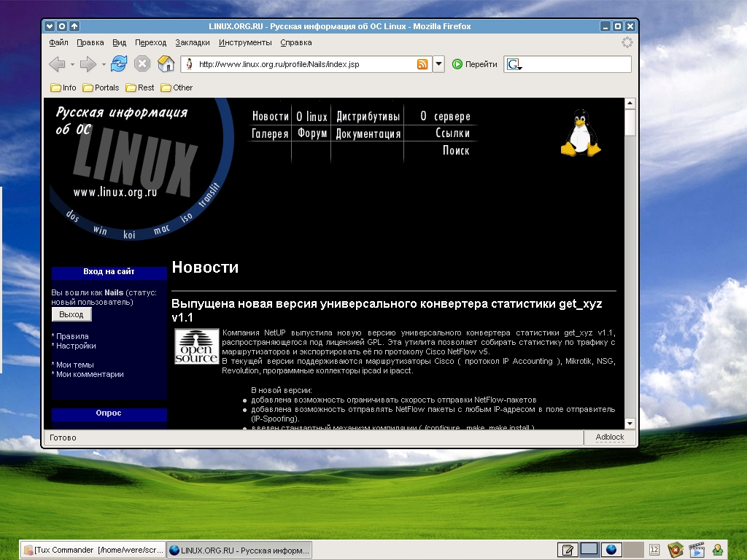Image resolution: width=747 pixels, height=560 pixels.
Task: Open the Portals bookmarks folder
Action: point(101,87)
